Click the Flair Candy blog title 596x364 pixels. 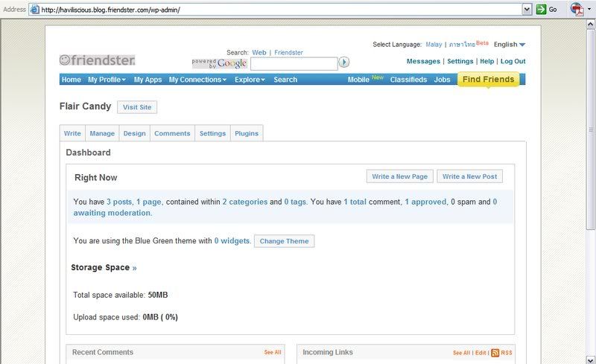(85, 106)
